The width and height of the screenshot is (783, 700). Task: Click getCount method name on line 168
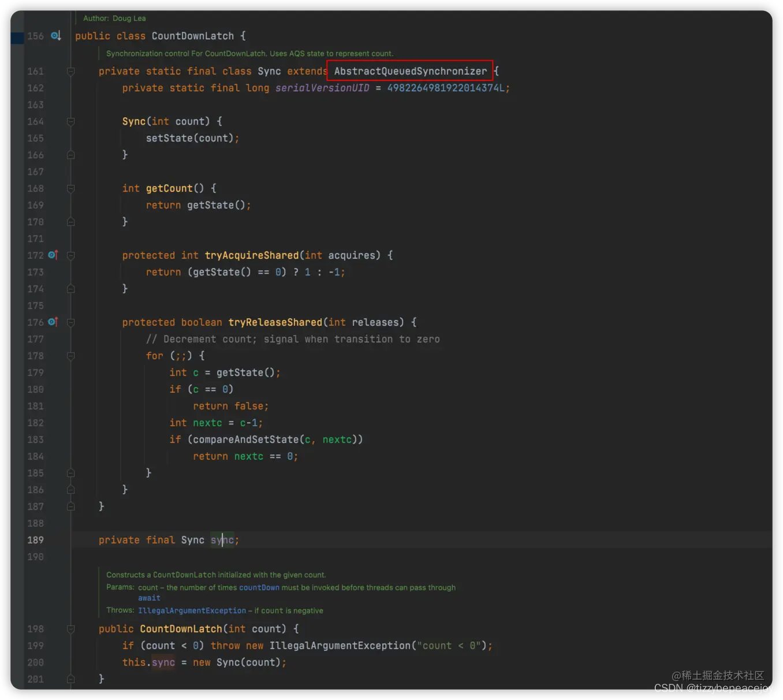click(169, 188)
